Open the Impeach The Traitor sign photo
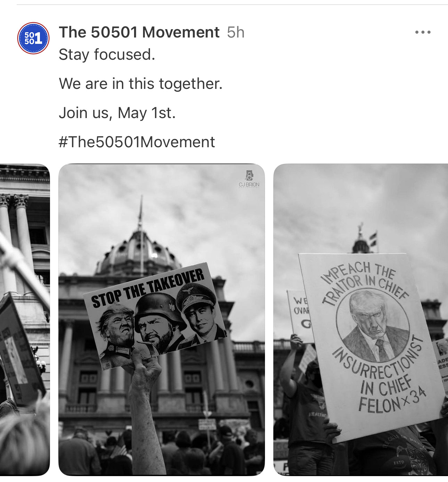The width and height of the screenshot is (448, 482). coord(361,319)
